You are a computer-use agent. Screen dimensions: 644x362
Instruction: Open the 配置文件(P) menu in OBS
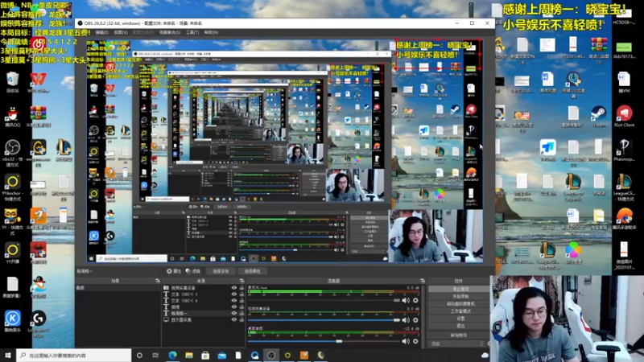143,32
